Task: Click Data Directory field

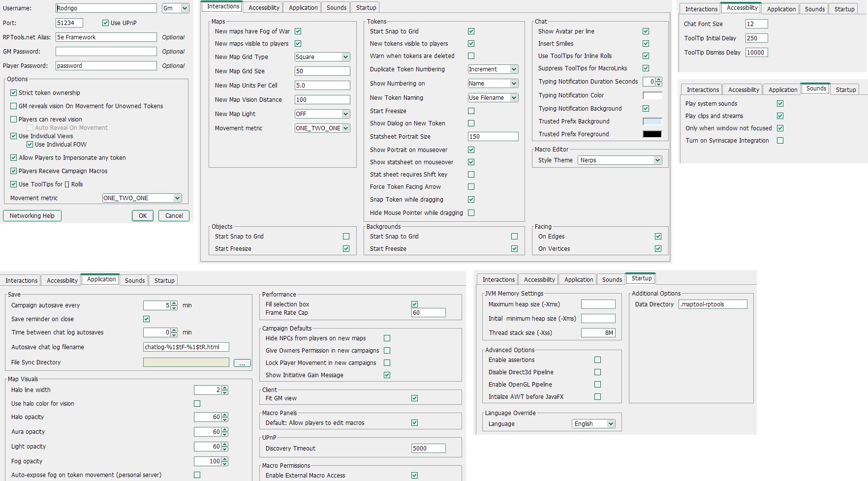Action: (713, 304)
